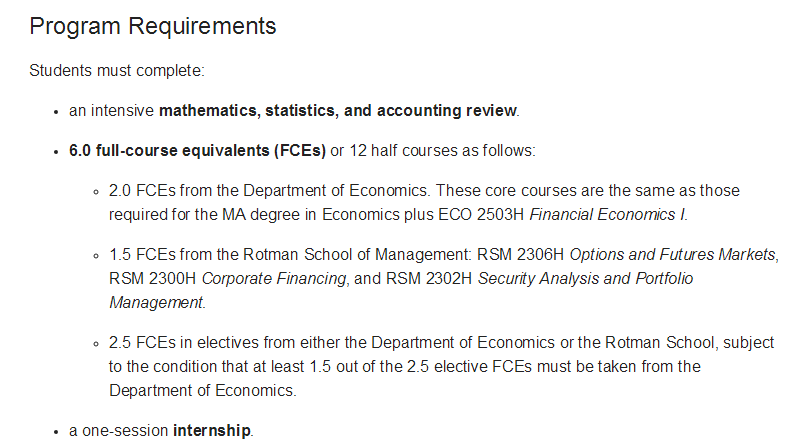This screenshot has width=804, height=445.
Task: Click italic word 'Management' on the wrapped line
Action: tap(156, 302)
